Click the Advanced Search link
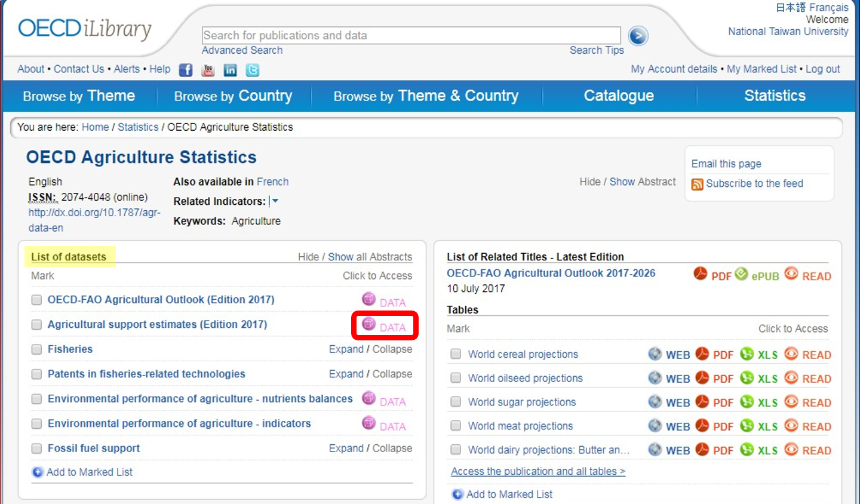This screenshot has width=860, height=504. tap(242, 51)
